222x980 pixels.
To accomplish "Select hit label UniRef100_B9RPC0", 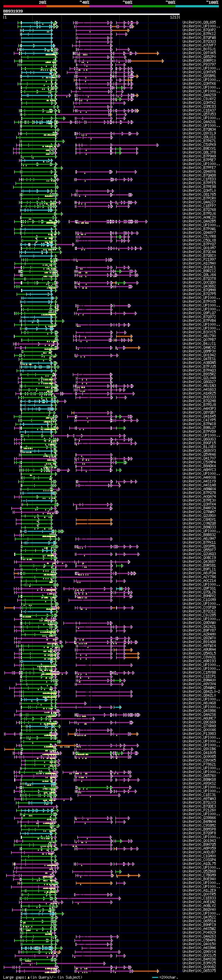I will tap(199, 60).
